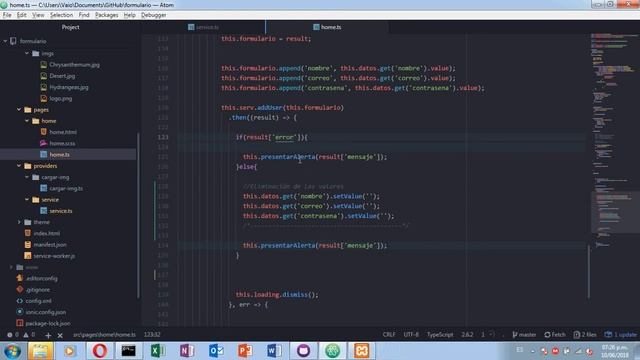Click the home.ts TypeScript file icon
Screen dimensions: 640x360
44,154
